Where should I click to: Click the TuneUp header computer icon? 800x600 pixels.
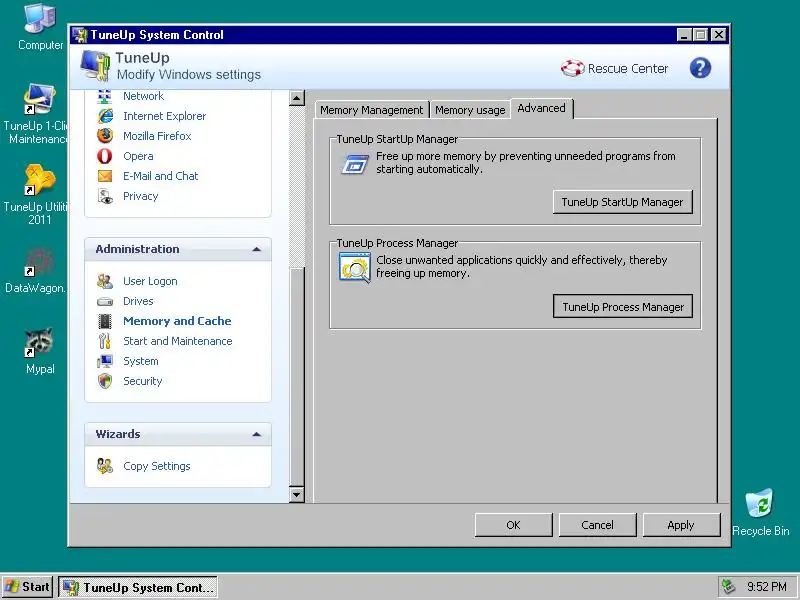coord(95,65)
